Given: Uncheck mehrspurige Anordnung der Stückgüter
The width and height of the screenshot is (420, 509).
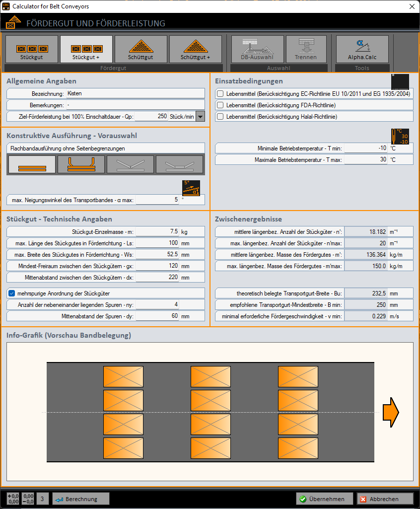Looking at the screenshot, I should pos(12,292).
